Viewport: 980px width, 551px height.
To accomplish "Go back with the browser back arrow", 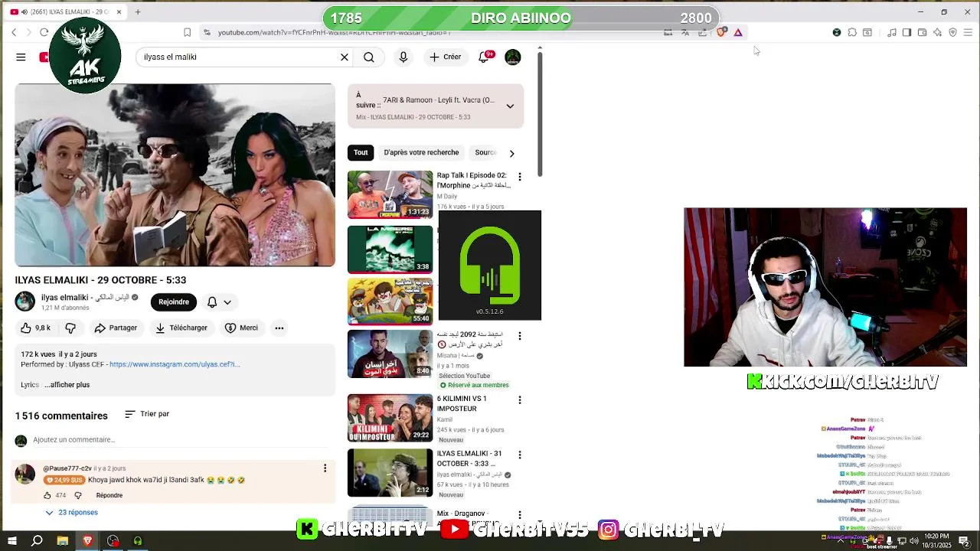I will pos(14,32).
